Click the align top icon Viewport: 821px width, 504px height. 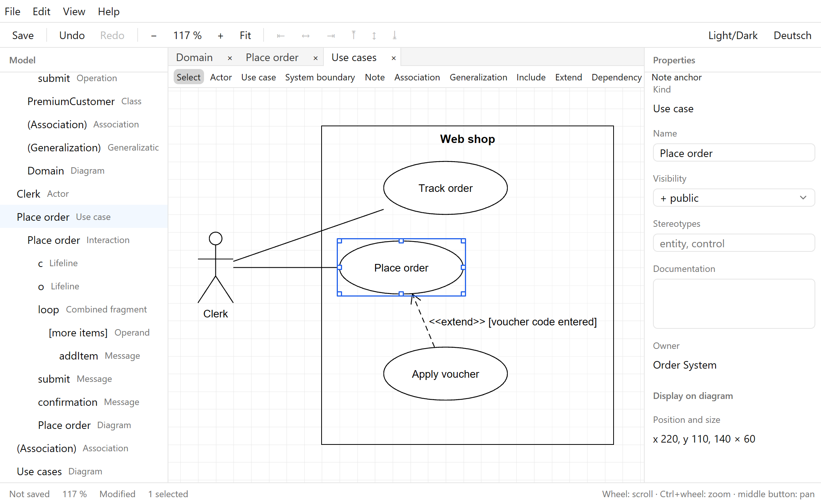(353, 36)
